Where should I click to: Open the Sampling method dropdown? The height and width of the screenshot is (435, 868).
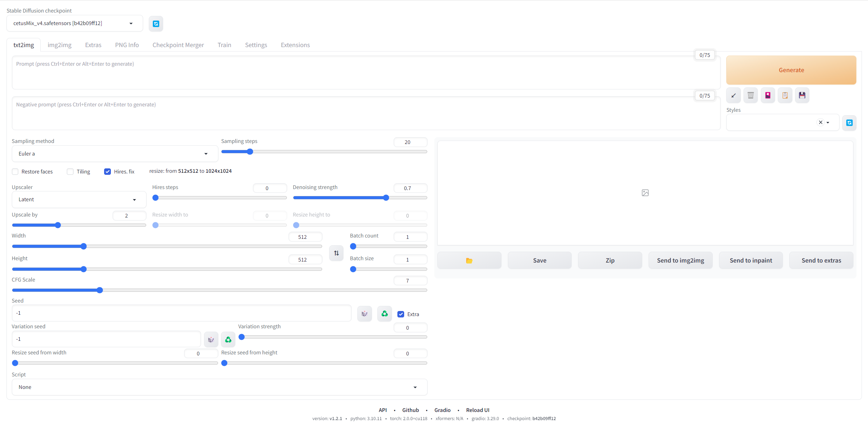[x=115, y=154]
